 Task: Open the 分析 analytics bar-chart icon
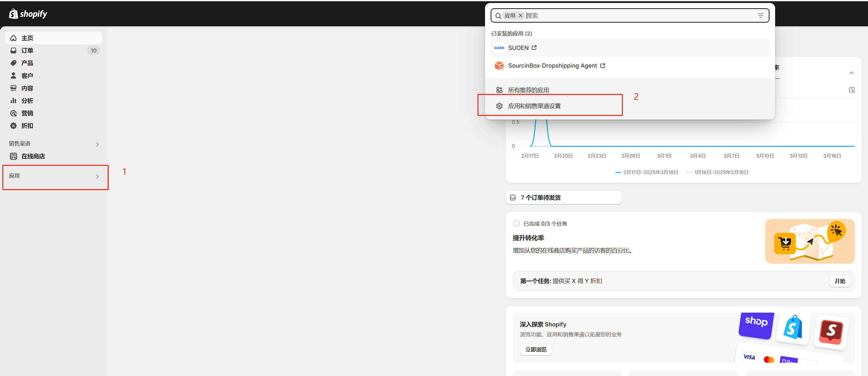(13, 100)
